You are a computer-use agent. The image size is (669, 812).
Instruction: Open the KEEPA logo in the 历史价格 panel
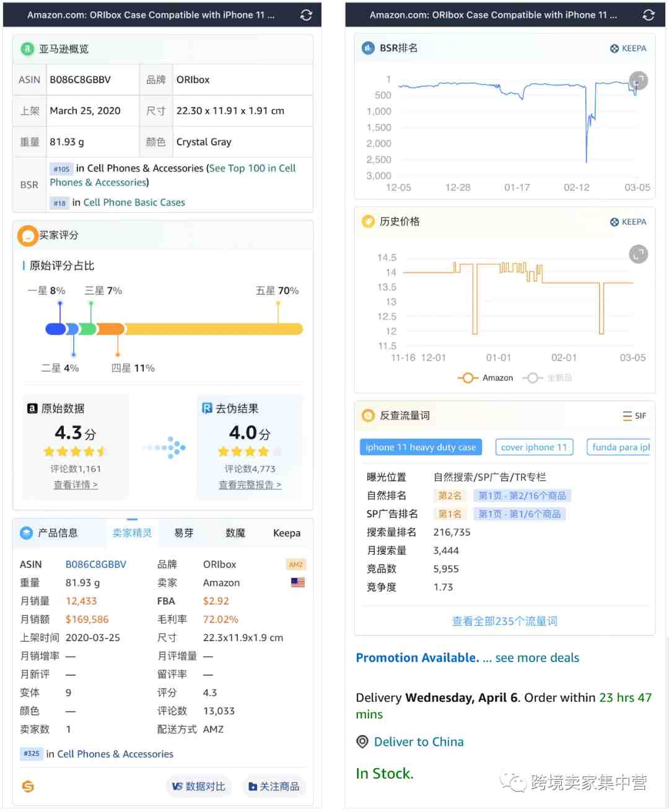(628, 222)
